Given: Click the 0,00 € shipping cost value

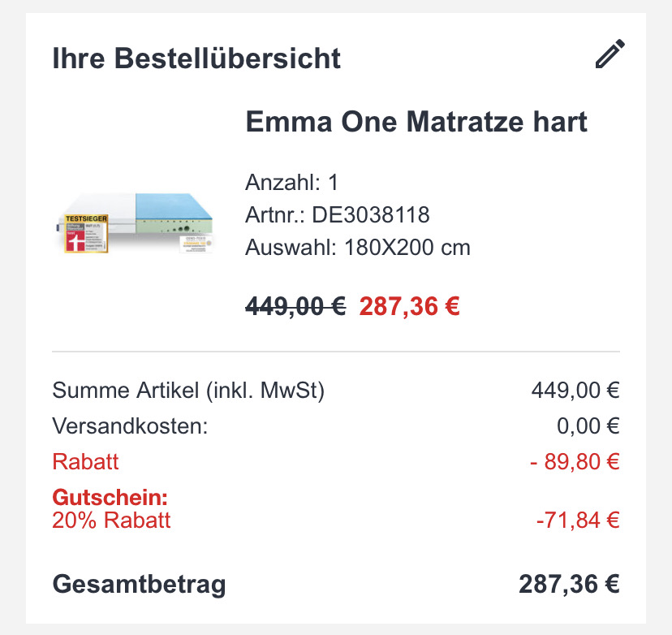Looking at the screenshot, I should coord(588,426).
